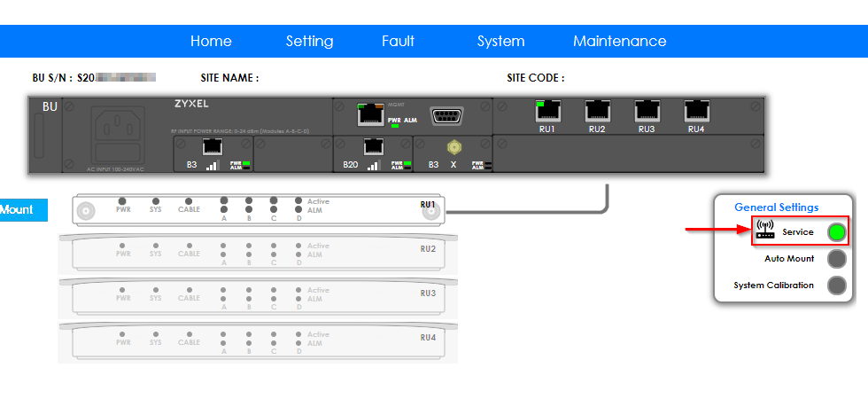Click the RU2 PWR LED
The image size is (868, 399).
pos(122,246)
